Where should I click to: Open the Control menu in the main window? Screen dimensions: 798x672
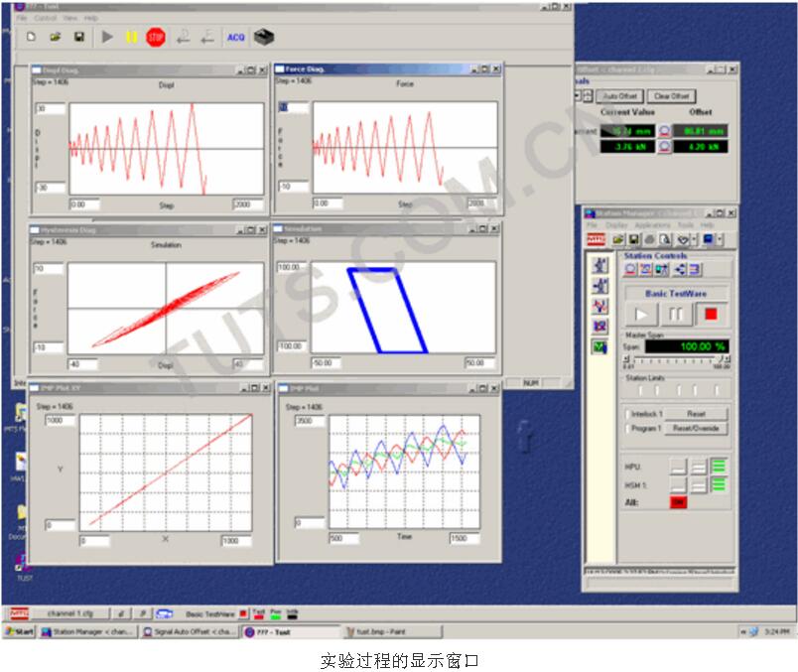46,18
